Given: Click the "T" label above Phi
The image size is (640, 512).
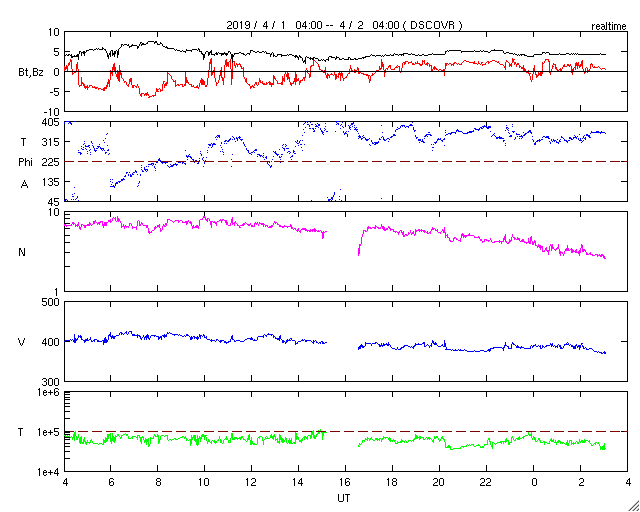Looking at the screenshot, I should pyautogui.click(x=23, y=142).
